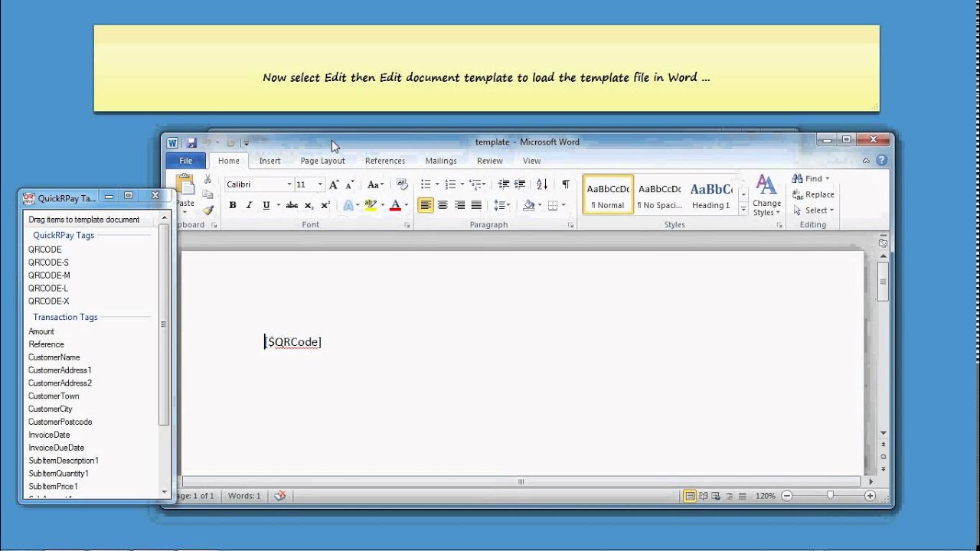Screen dimensions: 980x551
Task: Expand the Styles gallery More arrow
Action: point(743,208)
